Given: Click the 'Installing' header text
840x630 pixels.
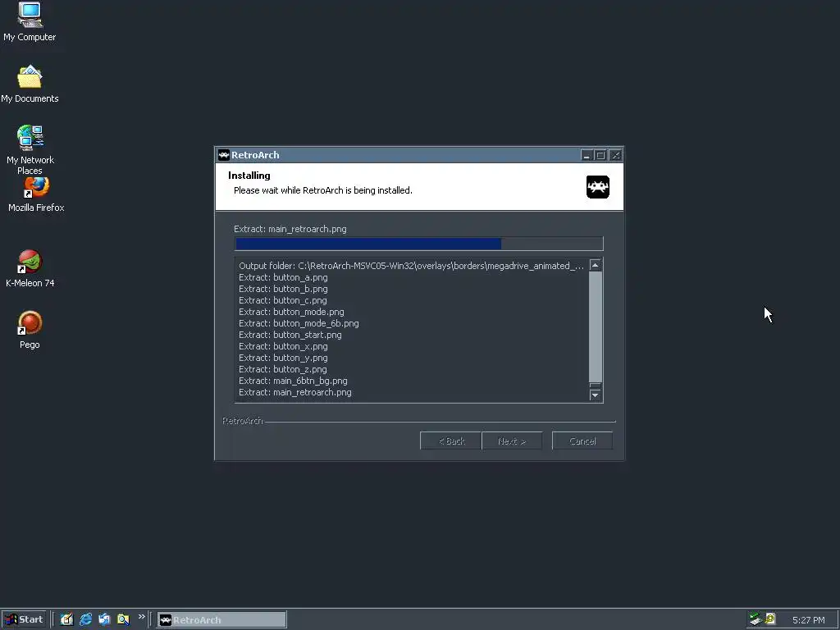Looking at the screenshot, I should (249, 176).
